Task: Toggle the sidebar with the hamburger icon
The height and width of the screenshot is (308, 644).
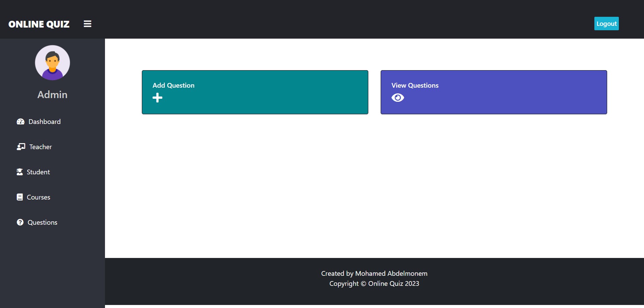Action: pyautogui.click(x=88, y=24)
